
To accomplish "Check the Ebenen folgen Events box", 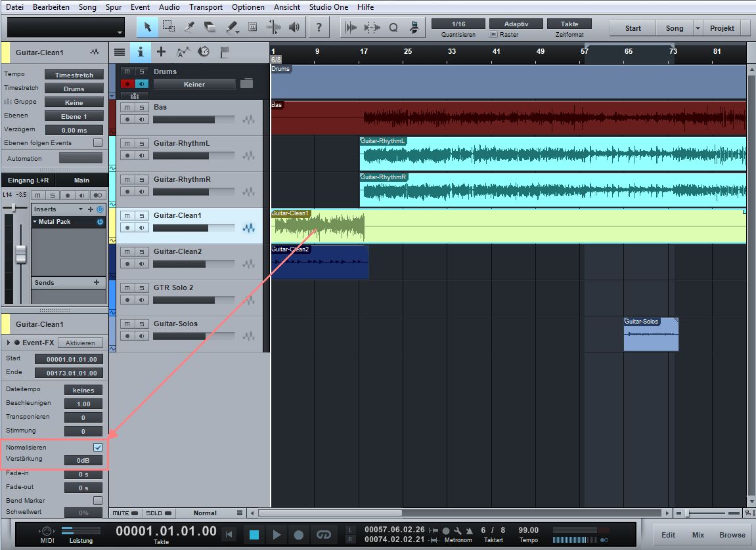I will coord(98,142).
